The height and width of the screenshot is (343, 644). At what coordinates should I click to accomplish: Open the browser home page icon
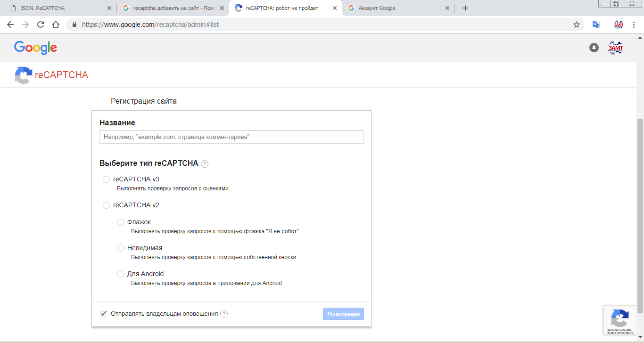coord(56,24)
